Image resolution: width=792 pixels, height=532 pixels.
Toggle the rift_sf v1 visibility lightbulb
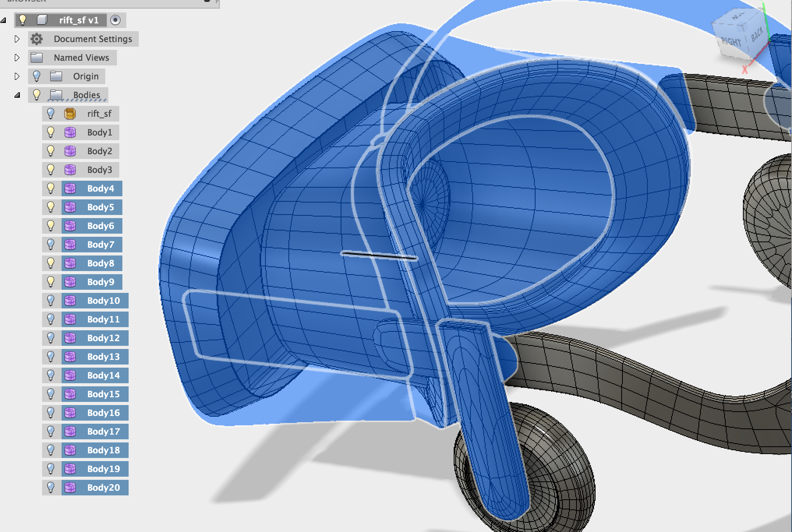(22, 20)
